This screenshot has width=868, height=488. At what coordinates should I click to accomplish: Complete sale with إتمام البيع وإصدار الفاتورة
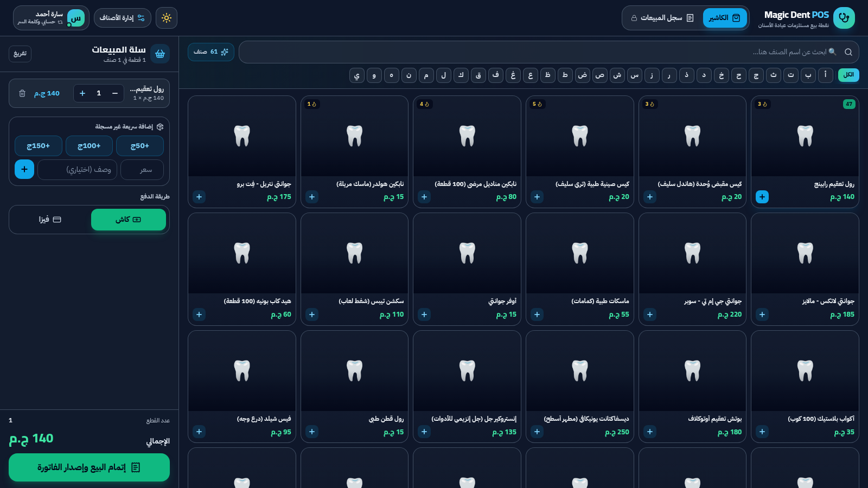[89, 467]
